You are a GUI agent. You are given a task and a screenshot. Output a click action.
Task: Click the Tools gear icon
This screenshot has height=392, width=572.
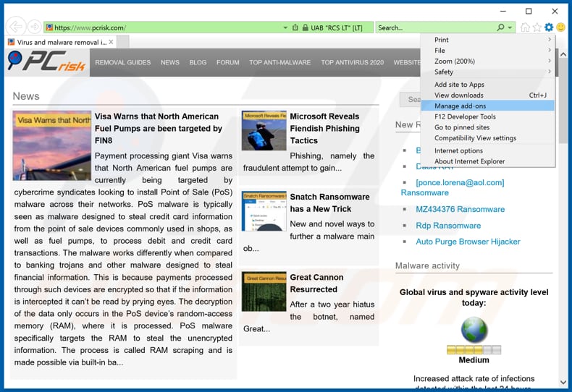point(548,27)
